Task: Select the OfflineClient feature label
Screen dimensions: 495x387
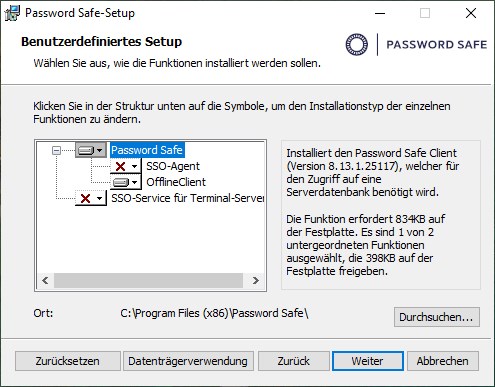Action: coord(176,182)
